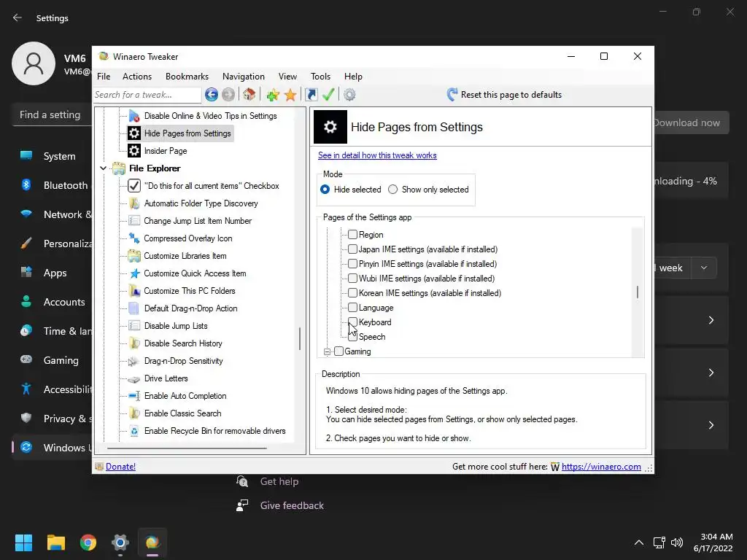
Task: Click the volume speaker tray icon
Action: point(676,542)
